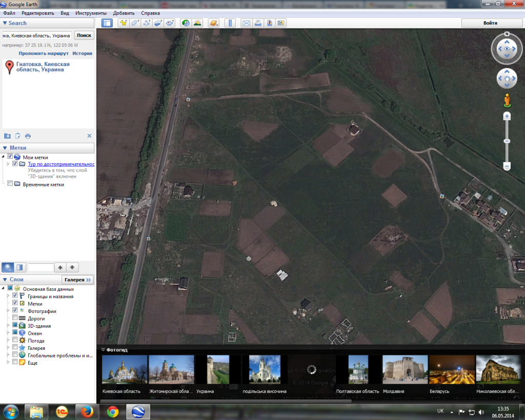525x420 pixels.
Task: Expand the 3D-здания layer tree
Action: 8,326
